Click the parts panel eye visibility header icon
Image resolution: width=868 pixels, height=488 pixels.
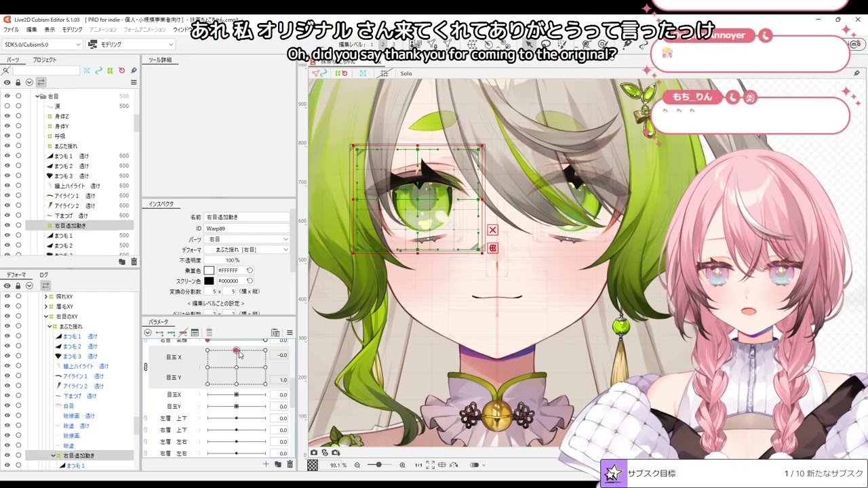tap(7, 82)
